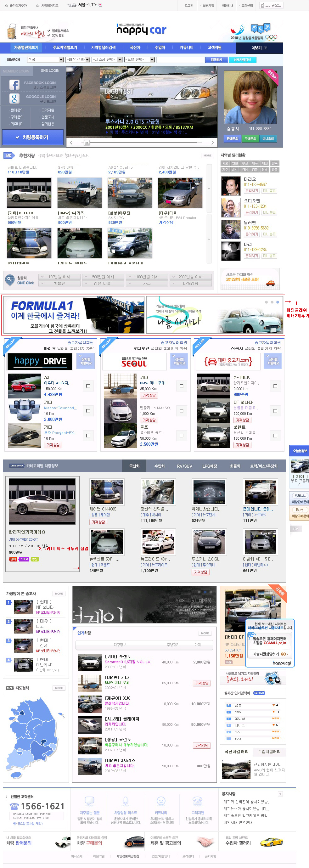Check the box for 심봉사's X-TREK listing
Image resolution: width=309 pixels, height=868 pixels.
[275, 386]
